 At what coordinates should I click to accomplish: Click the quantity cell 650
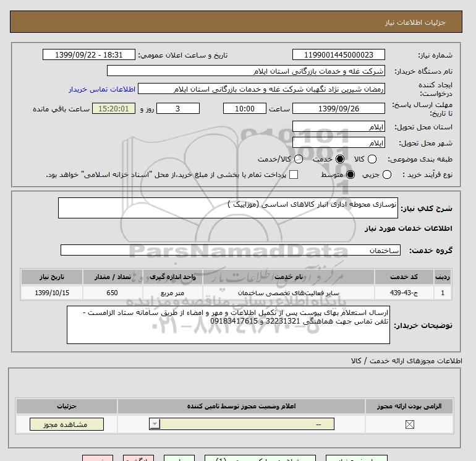click(113, 293)
